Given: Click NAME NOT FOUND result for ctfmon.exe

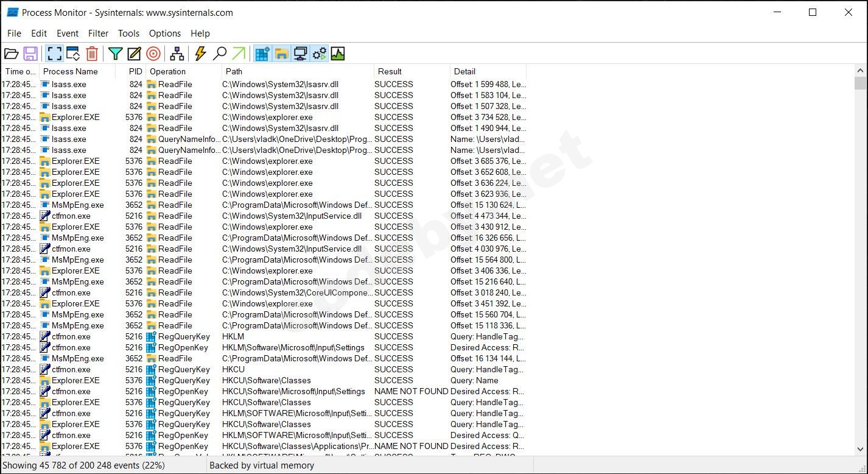Looking at the screenshot, I should (411, 391).
